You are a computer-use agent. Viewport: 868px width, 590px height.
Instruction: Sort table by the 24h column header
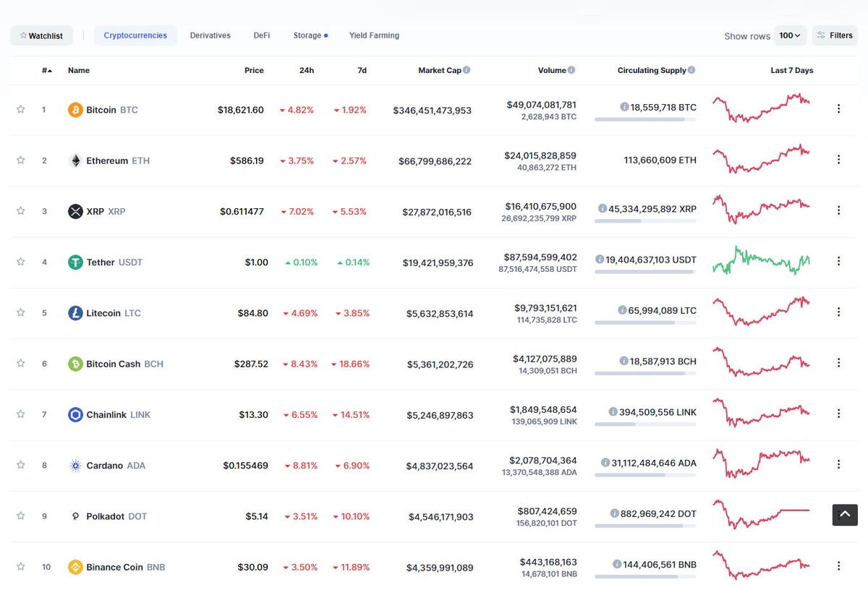click(x=307, y=70)
